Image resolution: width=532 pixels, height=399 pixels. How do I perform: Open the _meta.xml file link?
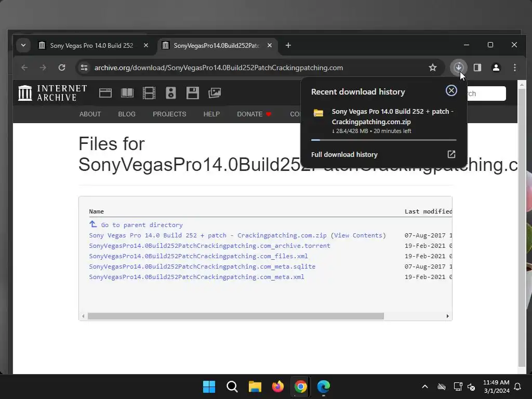click(196, 277)
